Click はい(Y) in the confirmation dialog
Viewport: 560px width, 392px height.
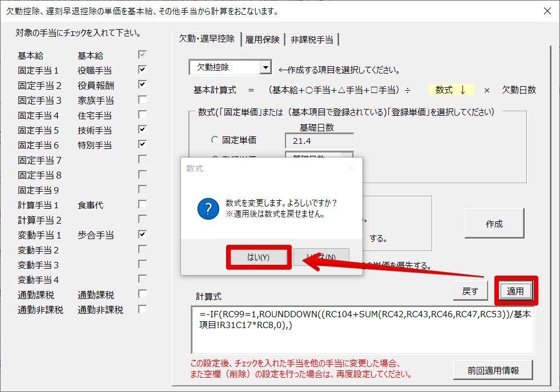[x=259, y=257]
